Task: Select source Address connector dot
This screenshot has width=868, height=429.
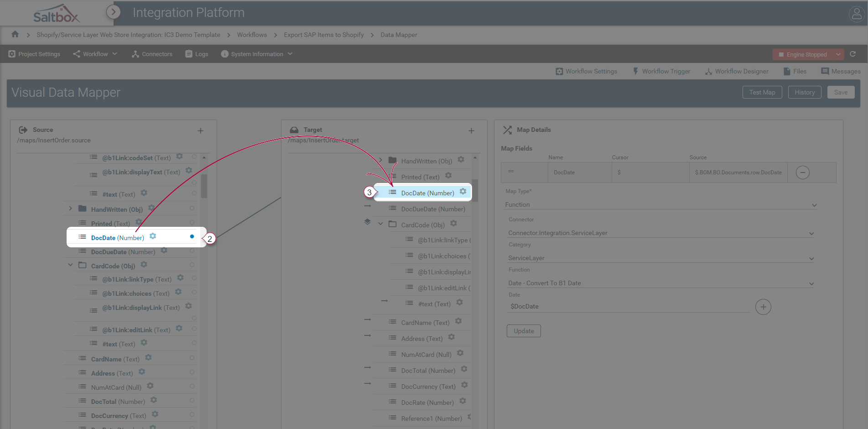Action: (192, 372)
